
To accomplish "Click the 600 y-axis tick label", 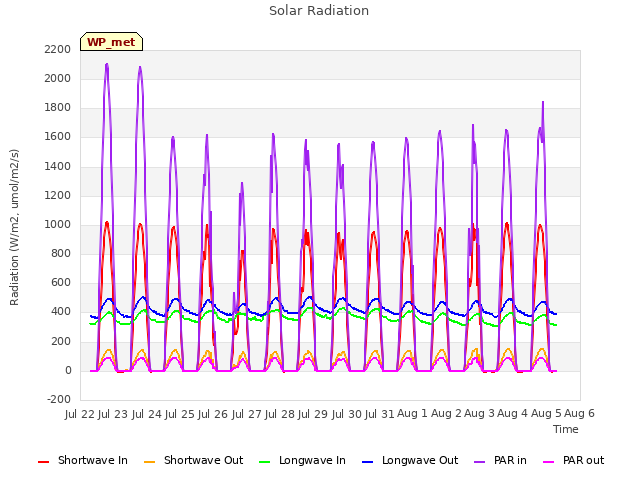I will (61, 283).
